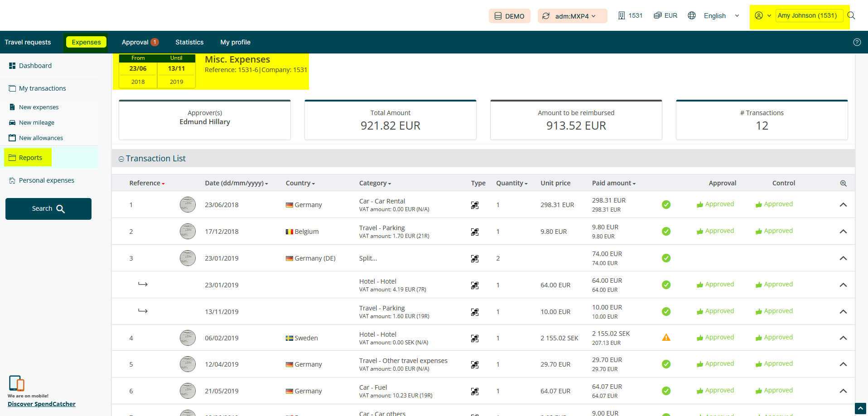868x416 pixels.
Task: Open the Statistics tab
Action: tap(189, 42)
